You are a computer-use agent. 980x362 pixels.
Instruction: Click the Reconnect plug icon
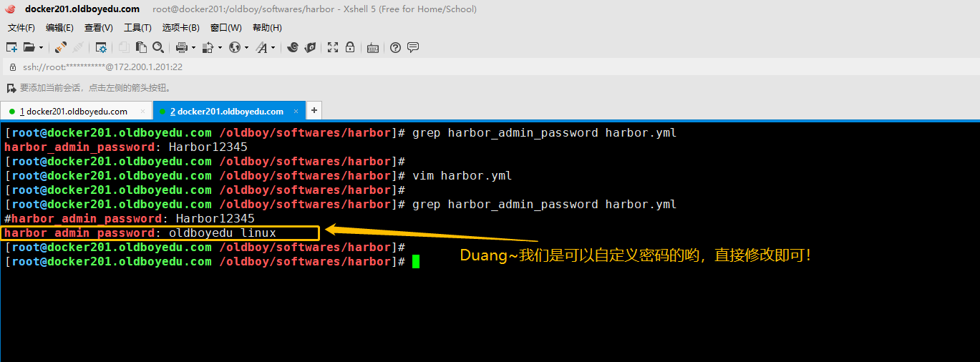[61, 47]
